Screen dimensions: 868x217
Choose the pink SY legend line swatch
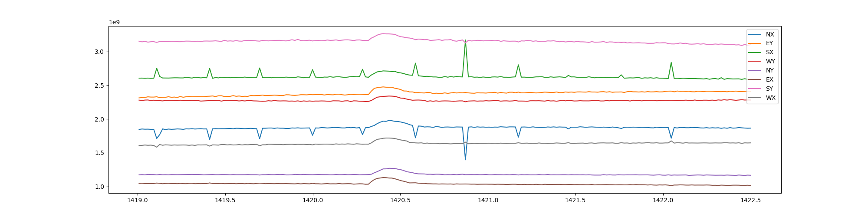click(755, 89)
